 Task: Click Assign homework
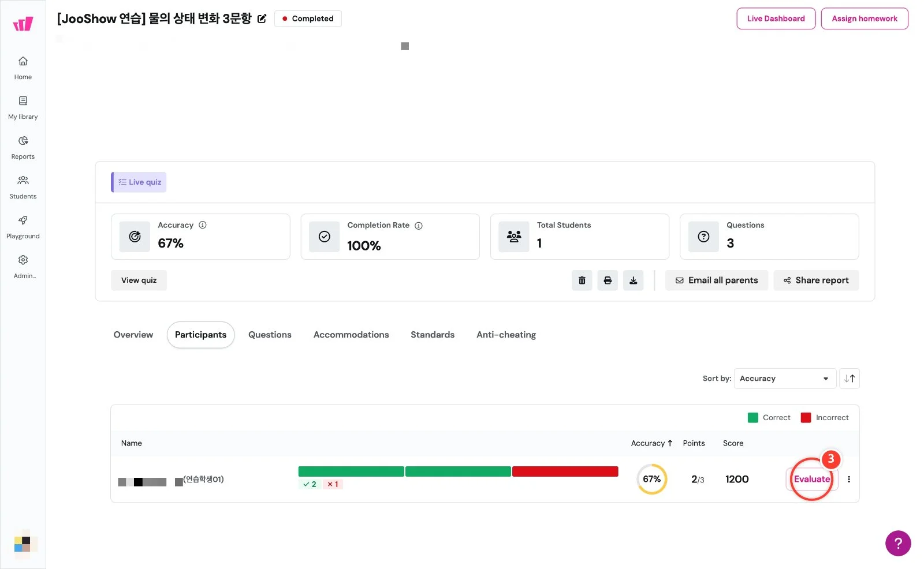(x=865, y=18)
